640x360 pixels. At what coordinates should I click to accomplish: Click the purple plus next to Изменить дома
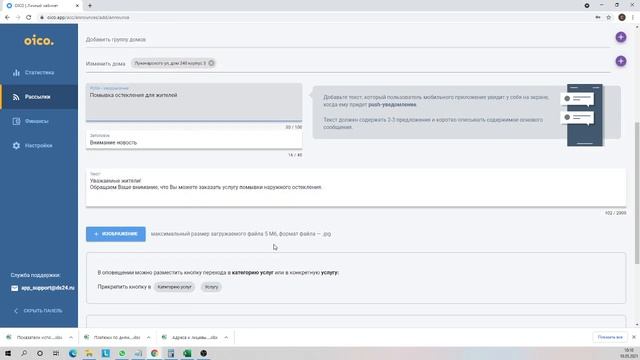(x=621, y=61)
